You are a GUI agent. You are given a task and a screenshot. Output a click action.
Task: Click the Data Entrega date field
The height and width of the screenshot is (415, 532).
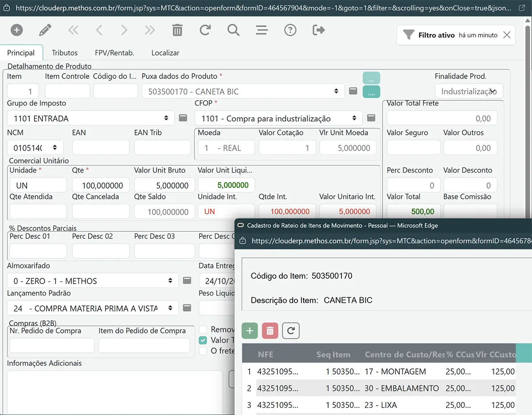217,281
